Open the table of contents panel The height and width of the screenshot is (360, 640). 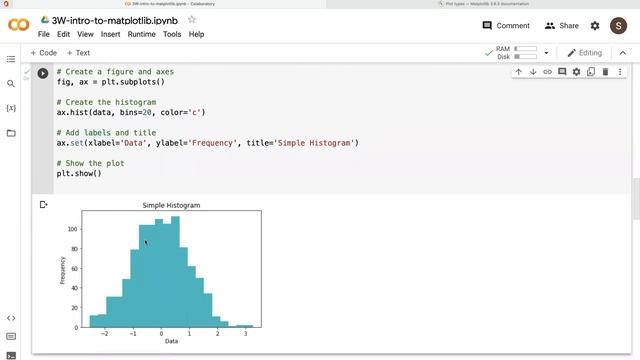pyautogui.click(x=11, y=59)
